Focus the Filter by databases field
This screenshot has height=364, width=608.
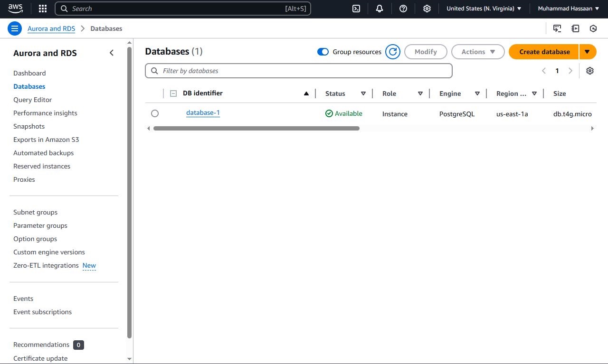299,71
